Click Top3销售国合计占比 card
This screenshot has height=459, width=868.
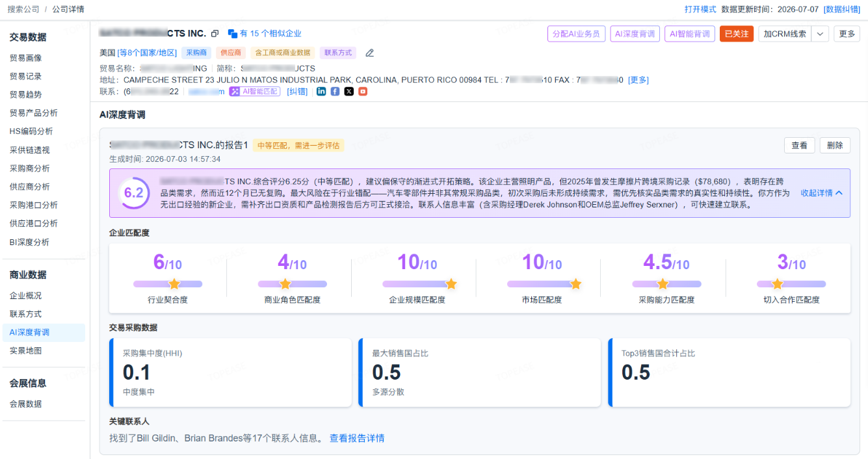(x=729, y=373)
